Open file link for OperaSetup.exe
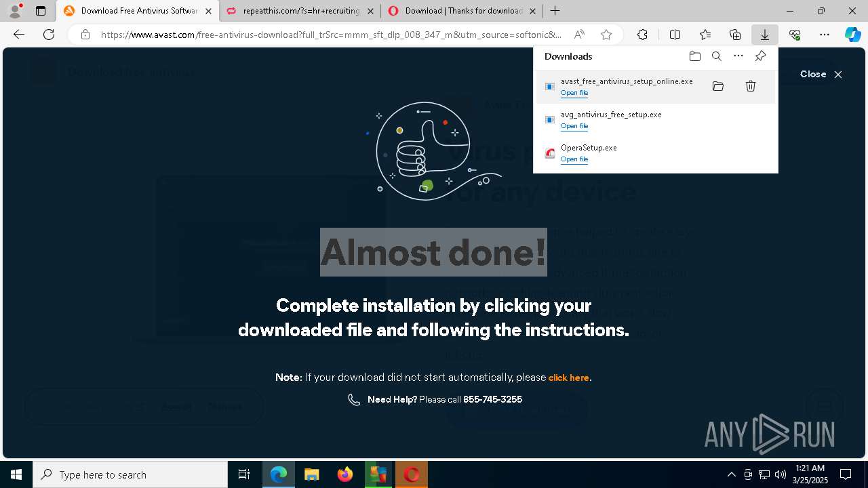 point(574,159)
